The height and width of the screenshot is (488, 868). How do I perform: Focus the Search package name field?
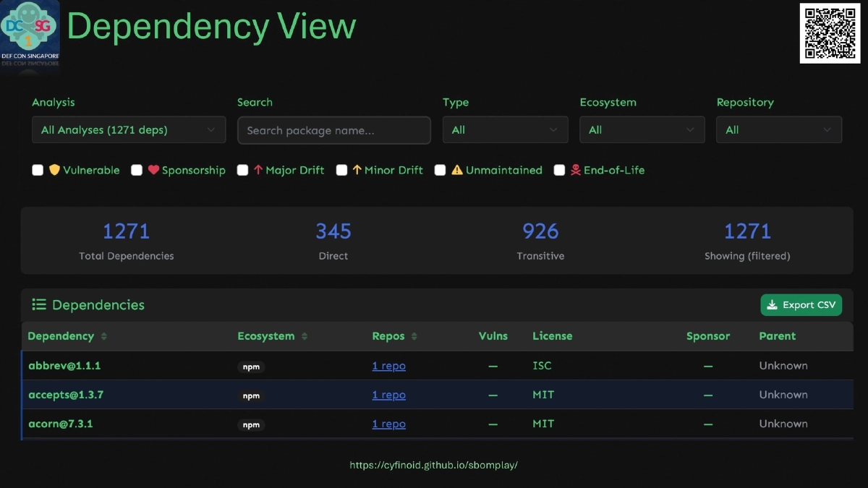(333, 131)
